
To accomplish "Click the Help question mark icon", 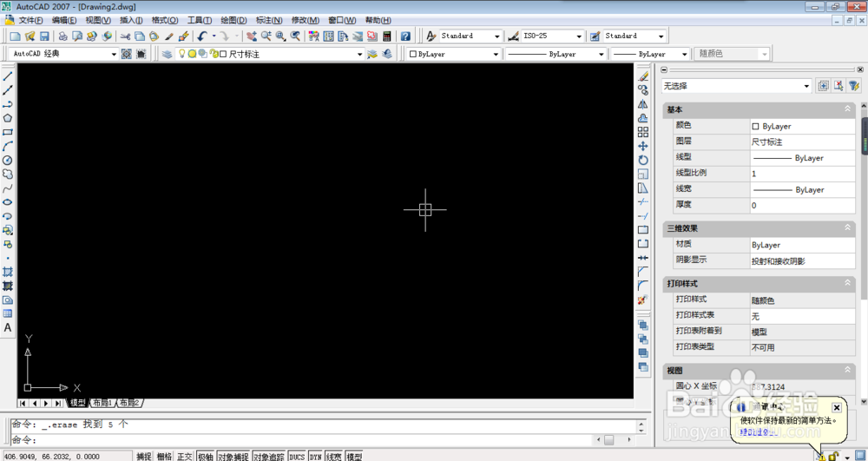I will tap(405, 36).
